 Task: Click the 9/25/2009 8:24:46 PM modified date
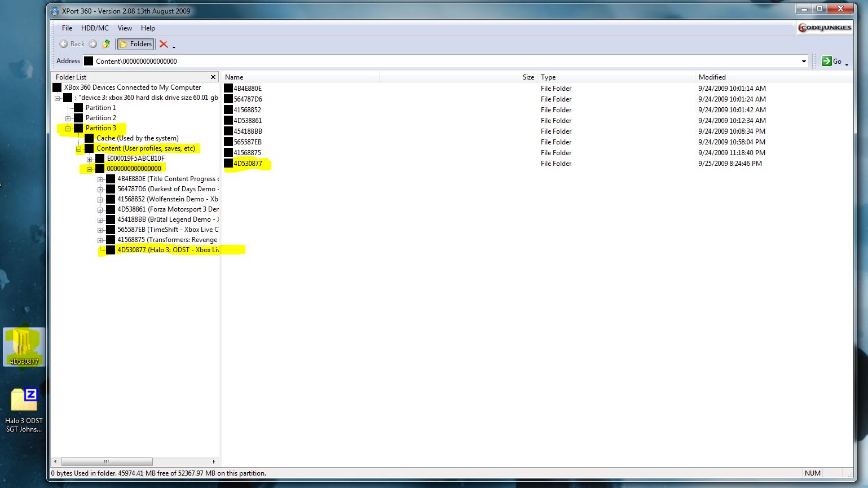click(x=730, y=164)
